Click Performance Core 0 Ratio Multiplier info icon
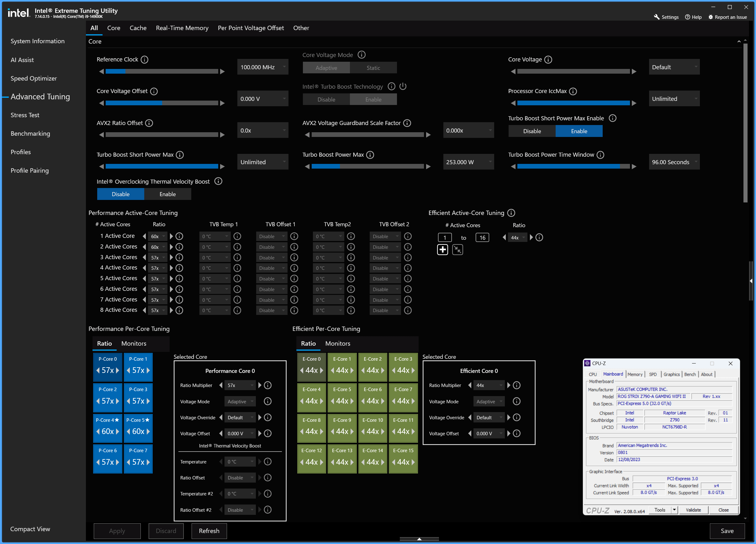756x544 pixels. (x=268, y=385)
